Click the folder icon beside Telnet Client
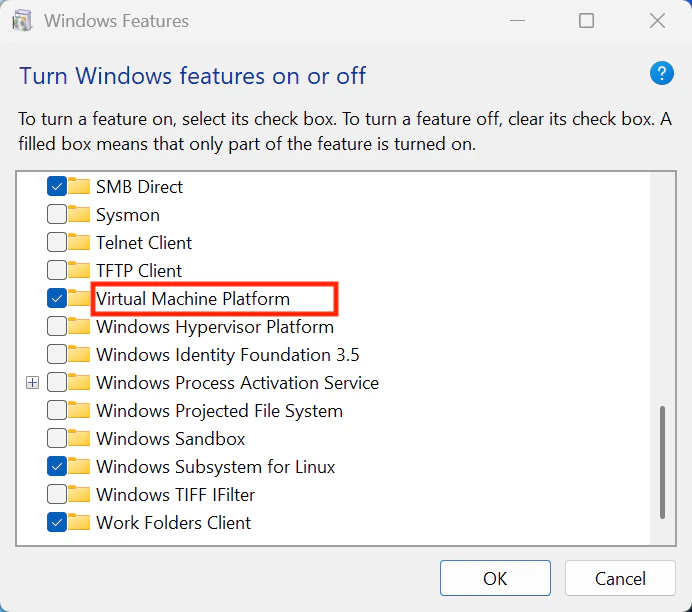This screenshot has width=692, height=612. (x=79, y=242)
